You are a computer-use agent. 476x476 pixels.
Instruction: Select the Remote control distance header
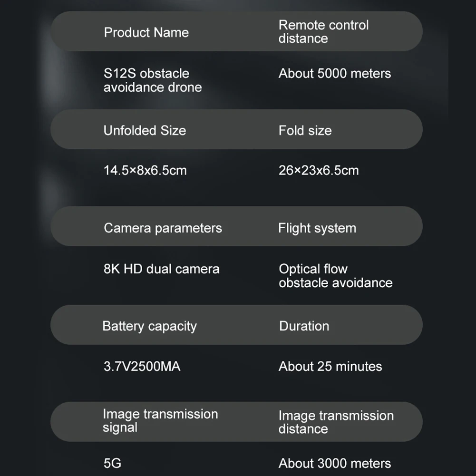323,31
